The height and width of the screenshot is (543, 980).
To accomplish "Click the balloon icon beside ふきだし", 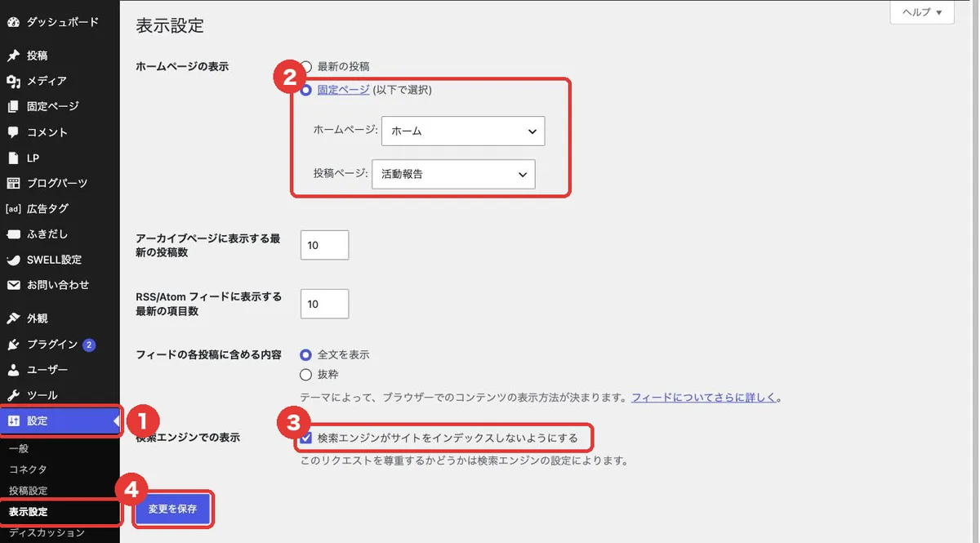I will pyautogui.click(x=13, y=234).
